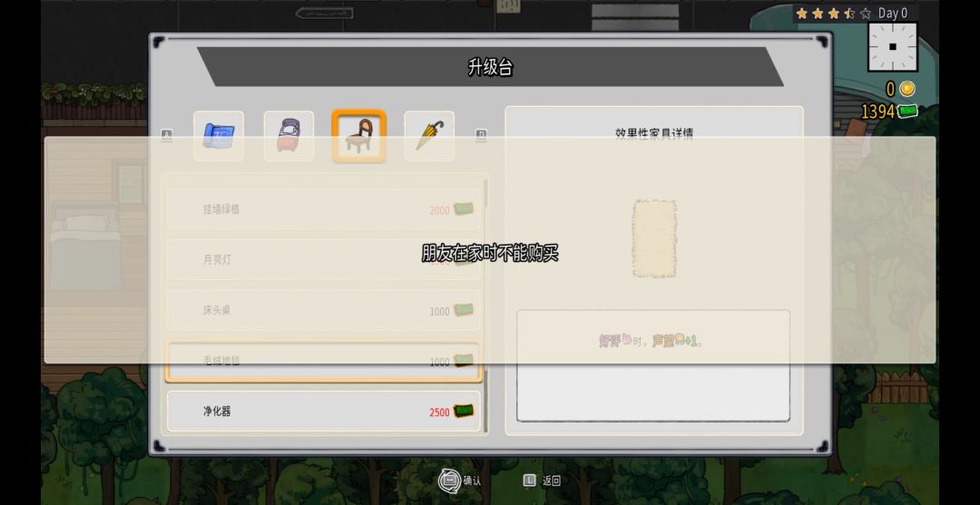Click the 返回 back button
980x505 pixels.
coord(542,481)
